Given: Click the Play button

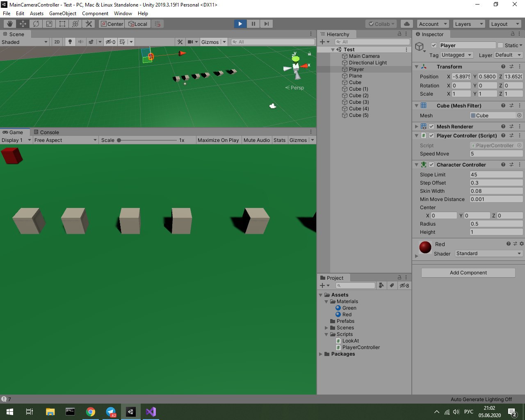Looking at the screenshot, I should [x=240, y=24].
